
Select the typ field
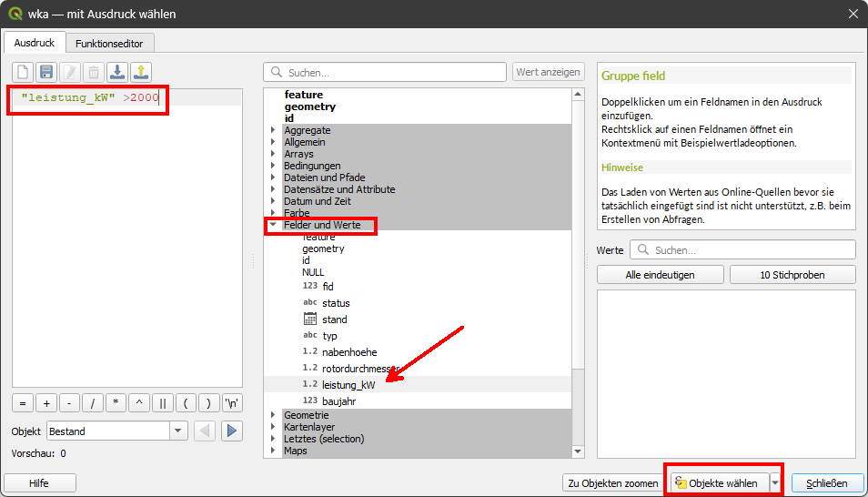pos(329,336)
